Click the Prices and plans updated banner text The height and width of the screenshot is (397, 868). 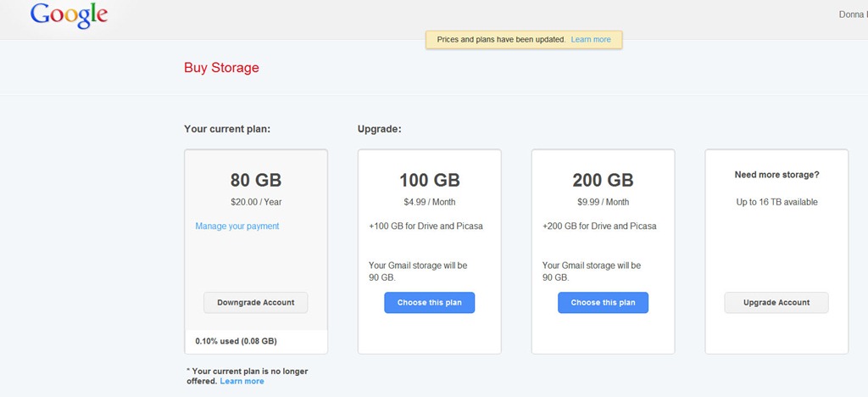coord(501,40)
